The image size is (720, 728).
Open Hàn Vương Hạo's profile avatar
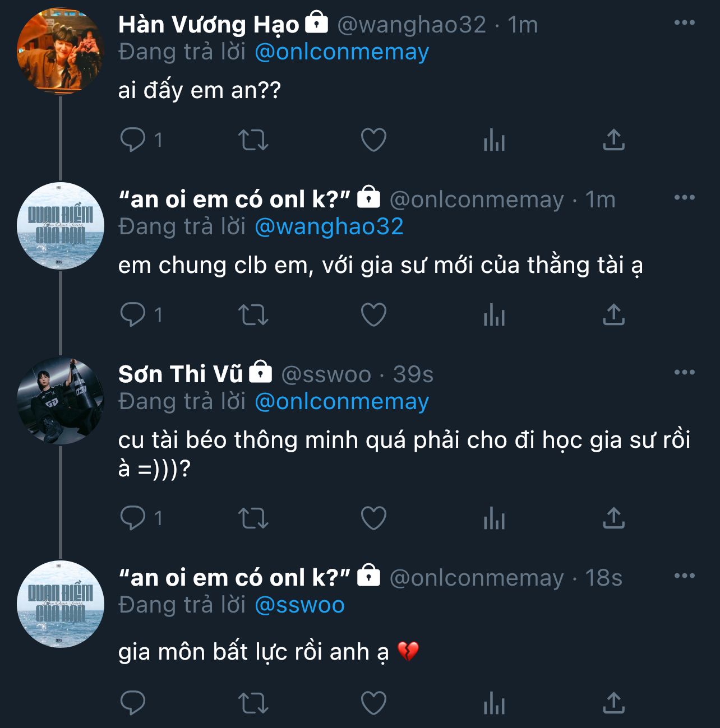point(61,50)
